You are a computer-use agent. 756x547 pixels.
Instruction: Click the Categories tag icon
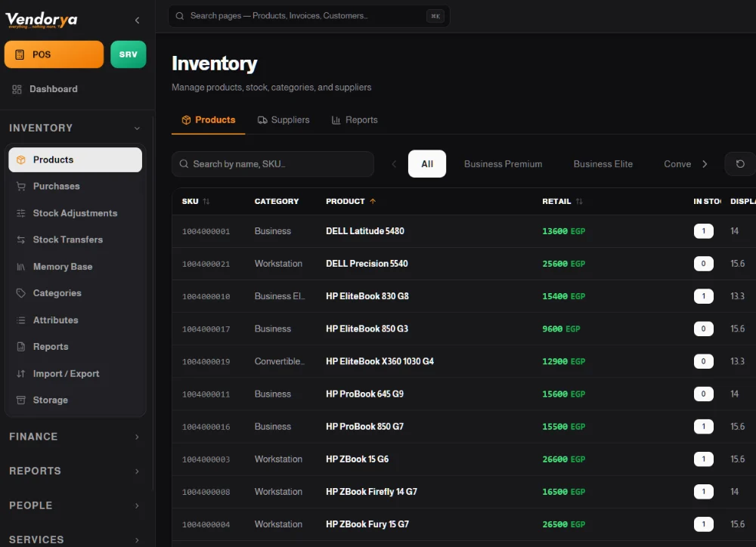(x=20, y=293)
